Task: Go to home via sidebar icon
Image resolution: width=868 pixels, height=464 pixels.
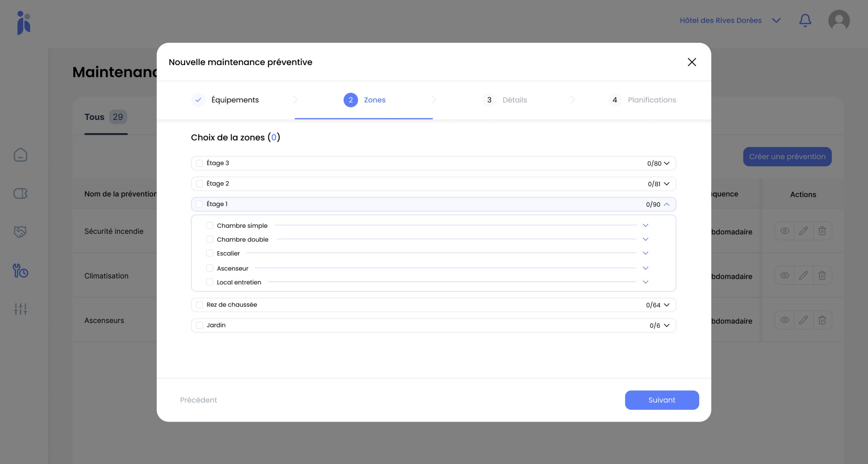Action: (20, 155)
